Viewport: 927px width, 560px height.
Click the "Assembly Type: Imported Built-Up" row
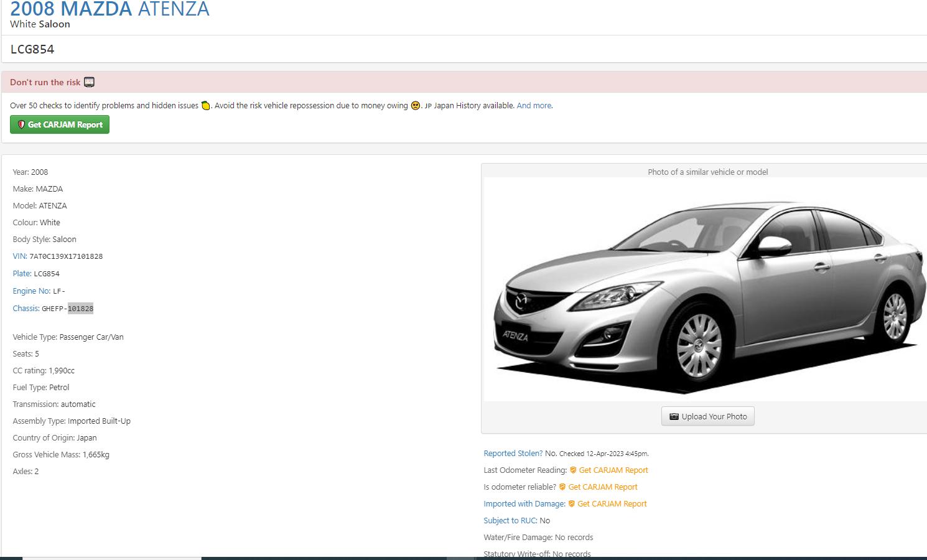72,421
